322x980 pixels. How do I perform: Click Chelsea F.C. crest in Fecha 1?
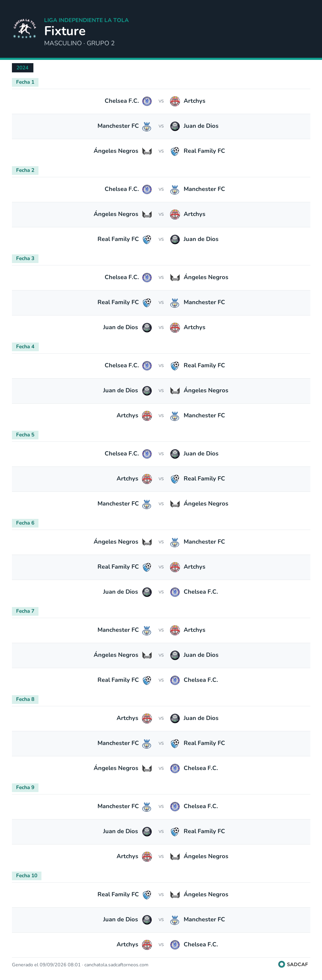tap(147, 101)
